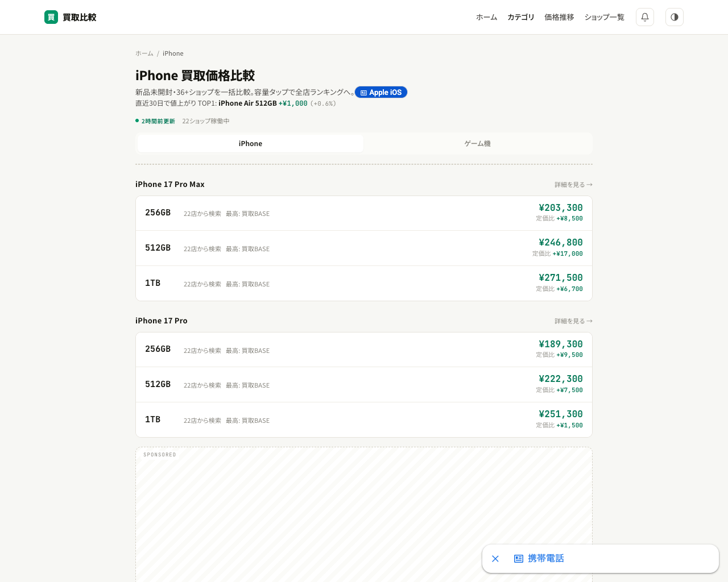Open ホーム in the top navigation
This screenshot has width=728, height=582.
[487, 17]
